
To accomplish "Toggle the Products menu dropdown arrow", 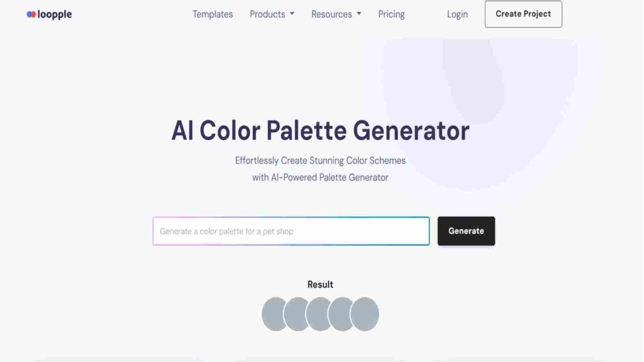I will (292, 14).
